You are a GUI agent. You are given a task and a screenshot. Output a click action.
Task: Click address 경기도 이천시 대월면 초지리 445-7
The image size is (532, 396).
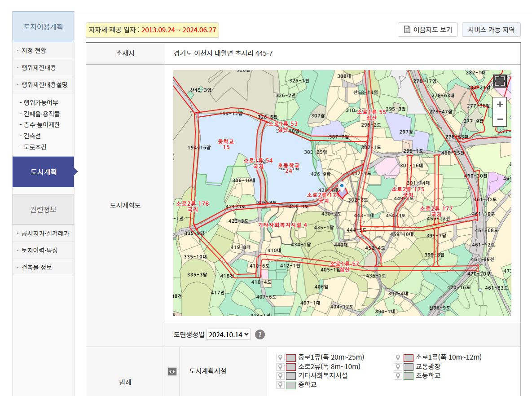coord(223,53)
